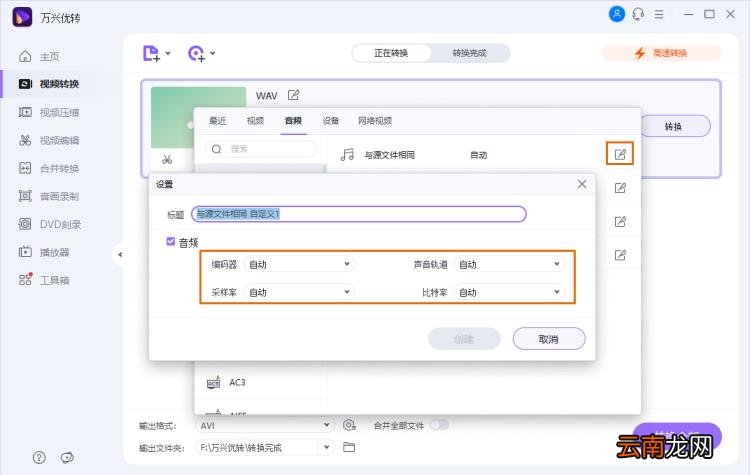Image resolution: width=750 pixels, height=475 pixels.
Task: Click the add disc icon
Action: (x=196, y=53)
